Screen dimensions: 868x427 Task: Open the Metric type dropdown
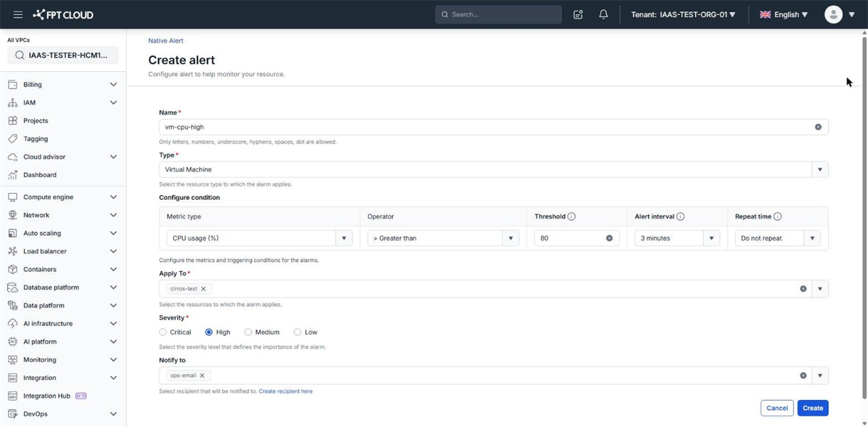(344, 238)
